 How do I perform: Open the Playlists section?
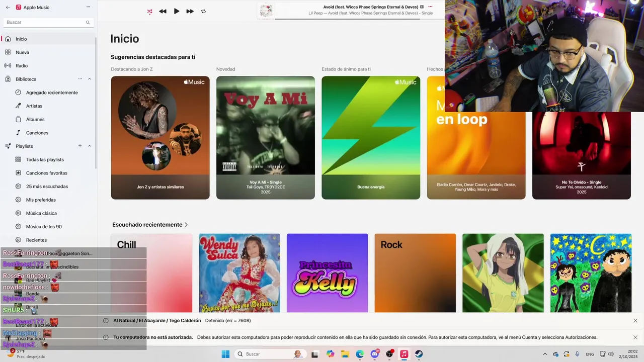24,146
